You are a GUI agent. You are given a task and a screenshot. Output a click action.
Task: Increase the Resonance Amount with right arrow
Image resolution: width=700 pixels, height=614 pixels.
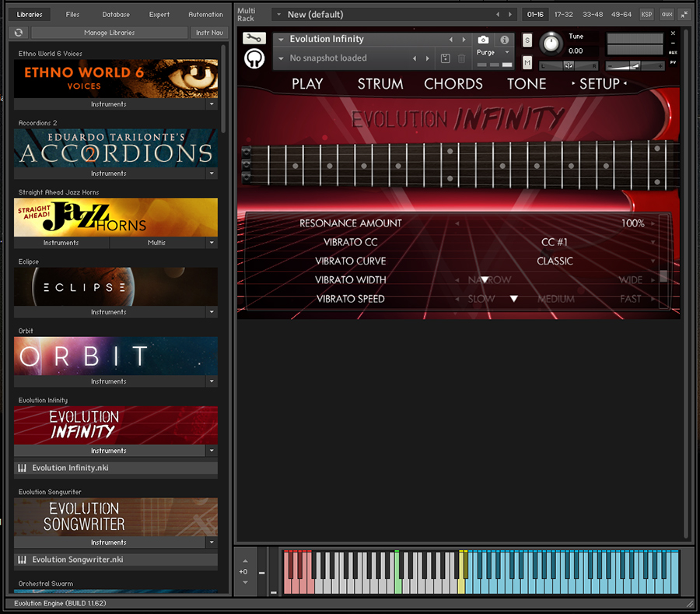(653, 223)
